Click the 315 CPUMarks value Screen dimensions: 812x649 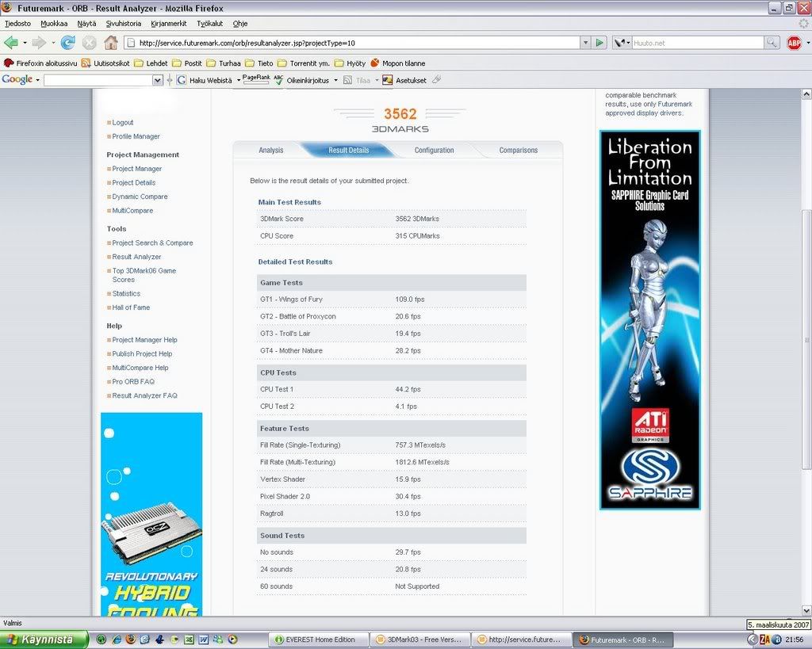pyautogui.click(x=417, y=236)
